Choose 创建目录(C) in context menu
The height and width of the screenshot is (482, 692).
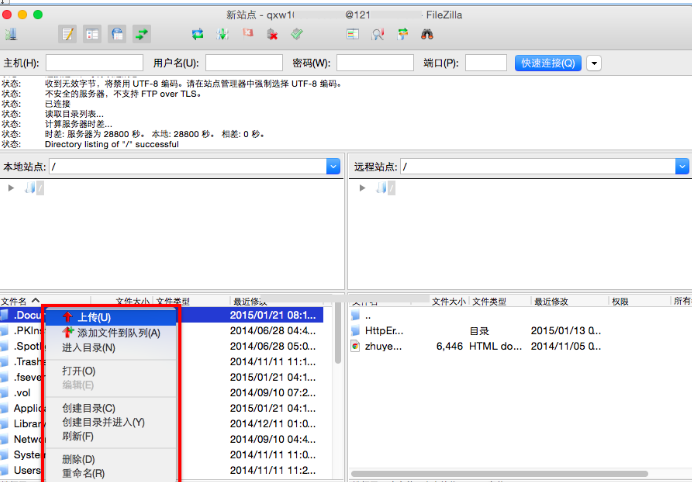click(111, 408)
